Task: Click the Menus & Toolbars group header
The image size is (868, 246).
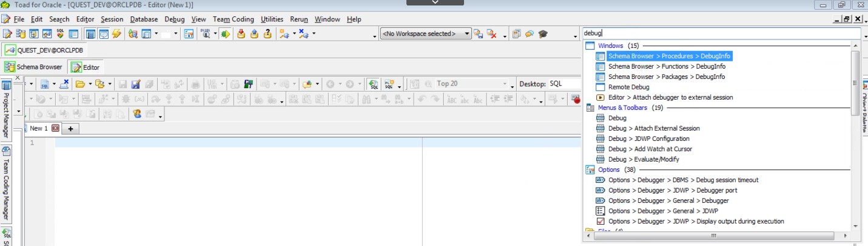Action: pyautogui.click(x=630, y=108)
